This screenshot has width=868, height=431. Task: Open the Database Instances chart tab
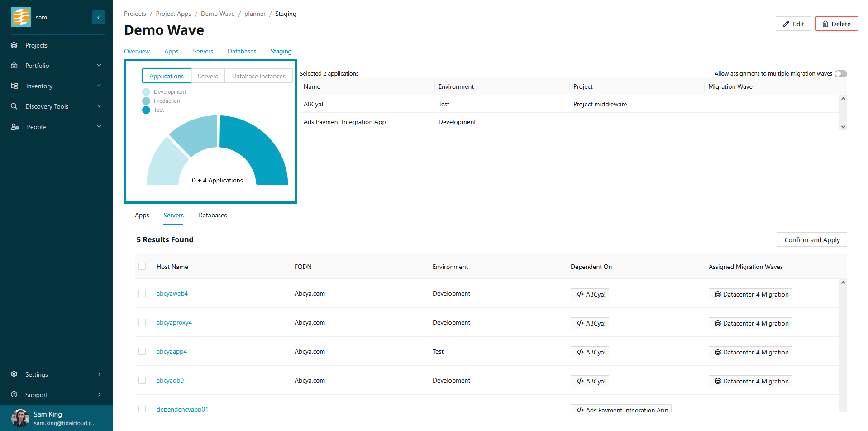(258, 76)
